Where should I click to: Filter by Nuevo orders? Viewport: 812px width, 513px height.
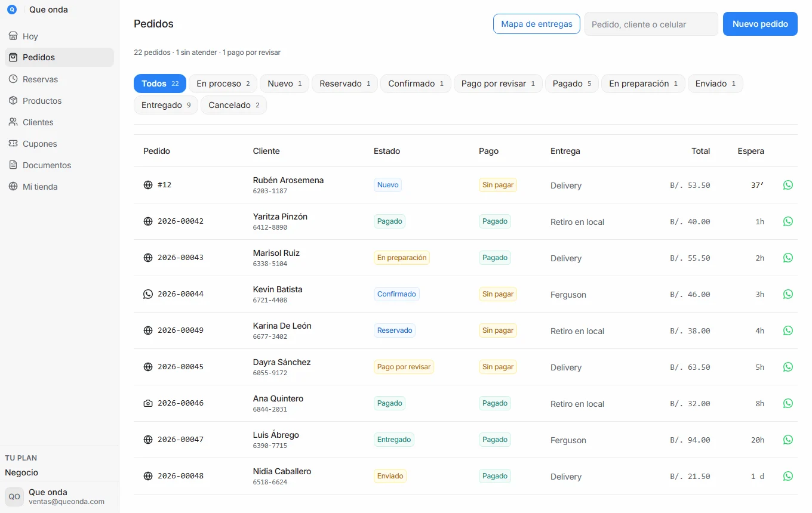tap(285, 84)
